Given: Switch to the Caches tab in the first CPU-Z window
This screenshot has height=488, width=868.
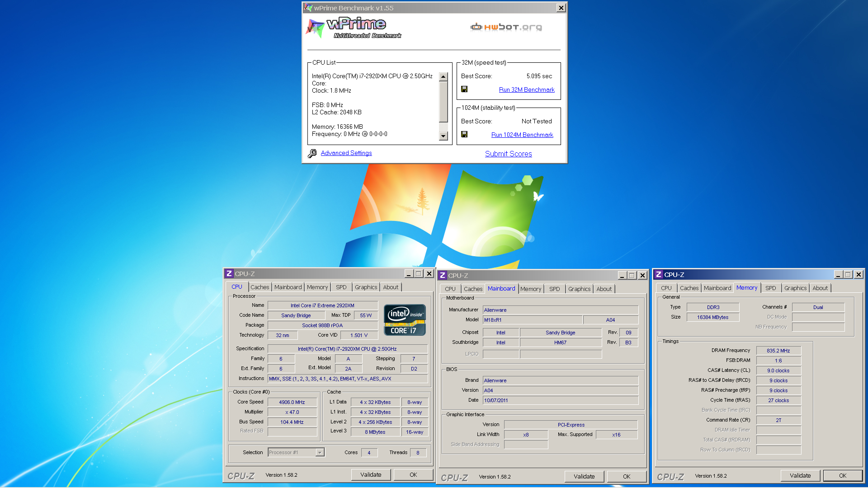Looking at the screenshot, I should click(259, 287).
